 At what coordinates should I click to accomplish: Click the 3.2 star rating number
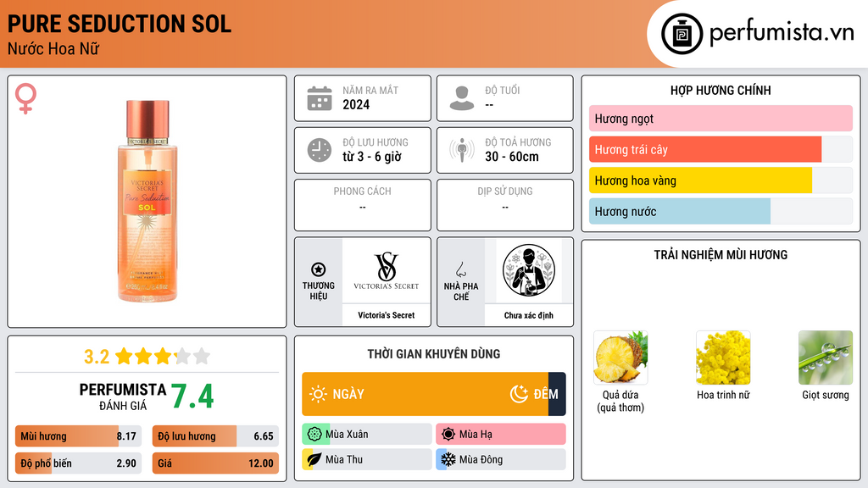97,357
